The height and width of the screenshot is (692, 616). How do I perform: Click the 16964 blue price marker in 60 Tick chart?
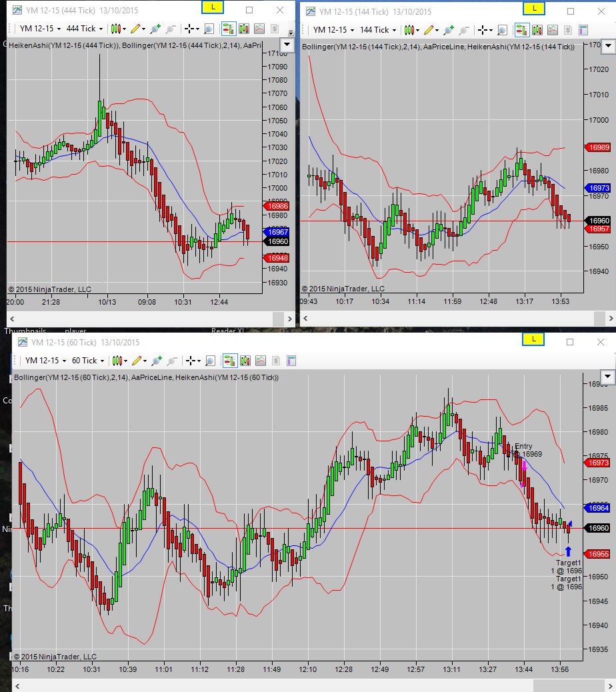[x=598, y=508]
